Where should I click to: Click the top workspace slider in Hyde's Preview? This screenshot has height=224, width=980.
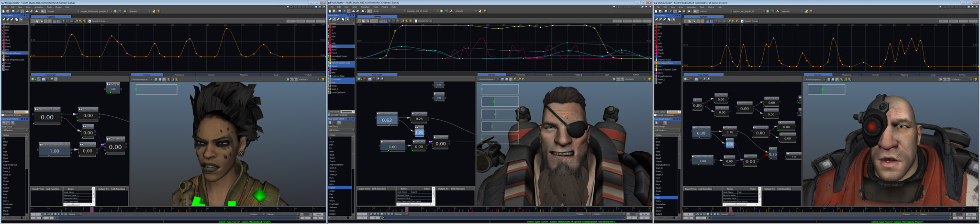click(x=500, y=89)
